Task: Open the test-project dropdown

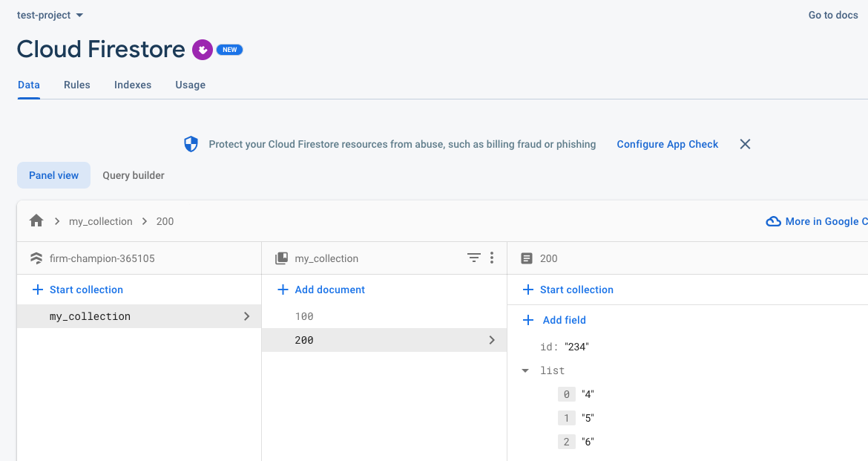Action: click(x=50, y=14)
